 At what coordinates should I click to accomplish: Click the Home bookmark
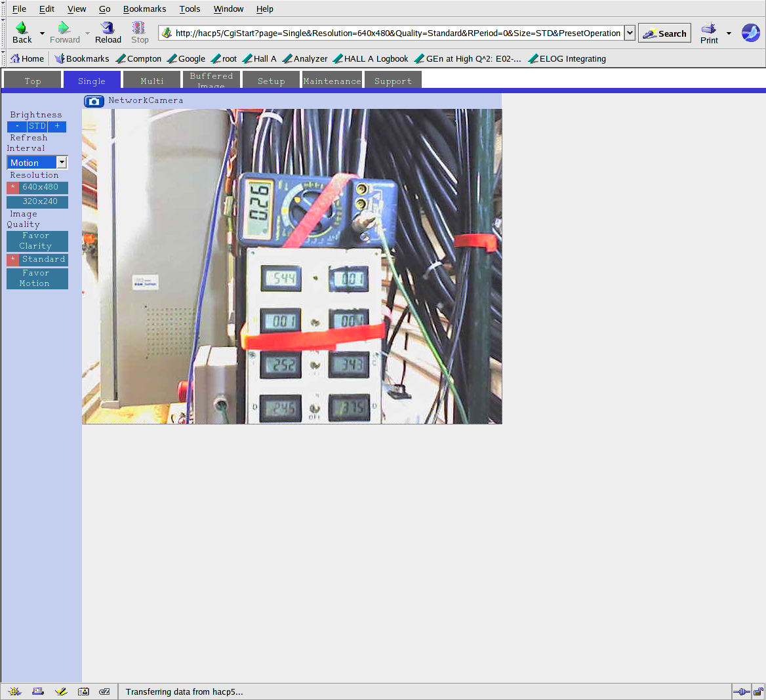pyautogui.click(x=28, y=58)
